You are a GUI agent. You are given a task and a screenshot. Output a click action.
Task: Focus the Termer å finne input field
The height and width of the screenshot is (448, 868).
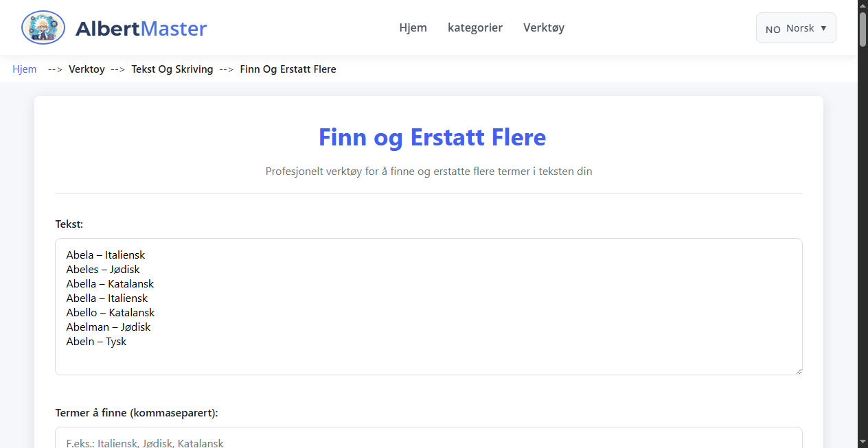[x=429, y=442]
